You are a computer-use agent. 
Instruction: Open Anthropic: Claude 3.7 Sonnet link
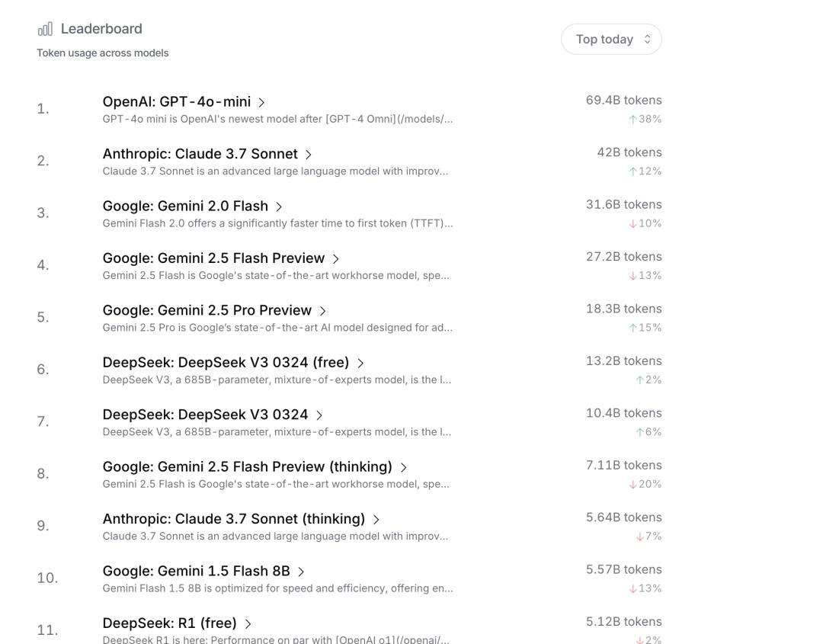(x=200, y=154)
